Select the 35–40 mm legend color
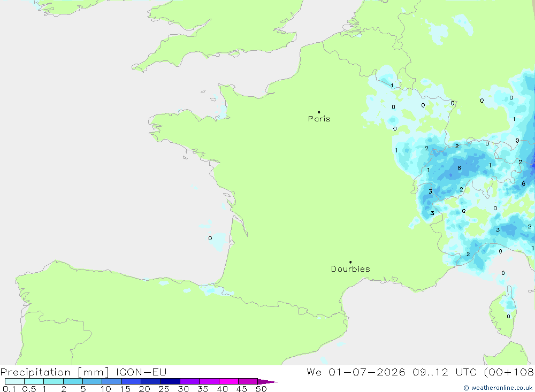 pyautogui.click(x=209, y=381)
